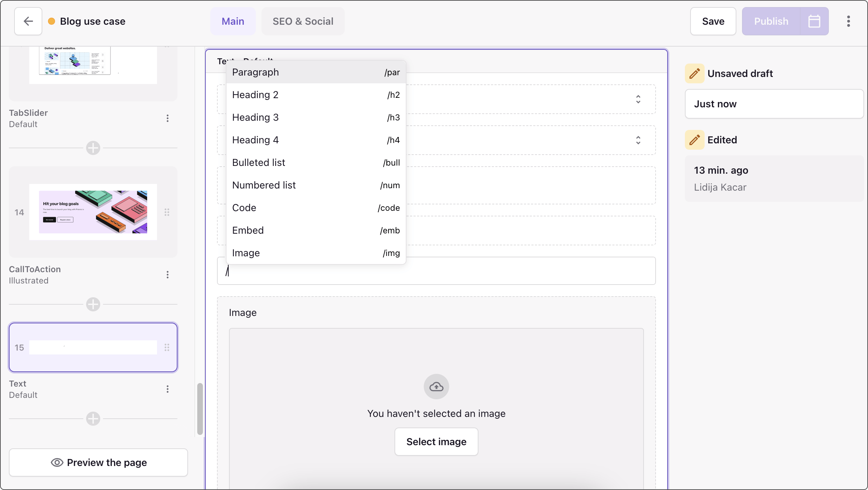The width and height of the screenshot is (868, 490).
Task: Switch to the SEO & Social tab
Action: pos(303,21)
